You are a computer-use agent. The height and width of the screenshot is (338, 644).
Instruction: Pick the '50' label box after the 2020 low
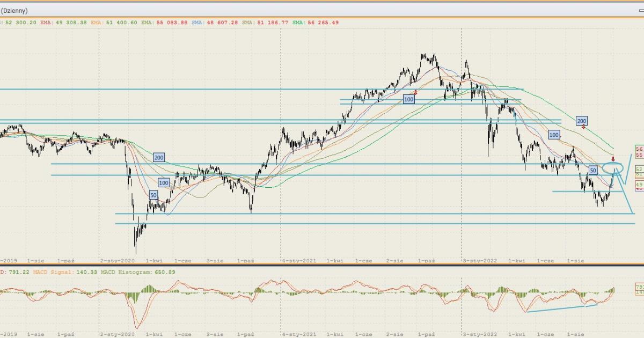153,195
